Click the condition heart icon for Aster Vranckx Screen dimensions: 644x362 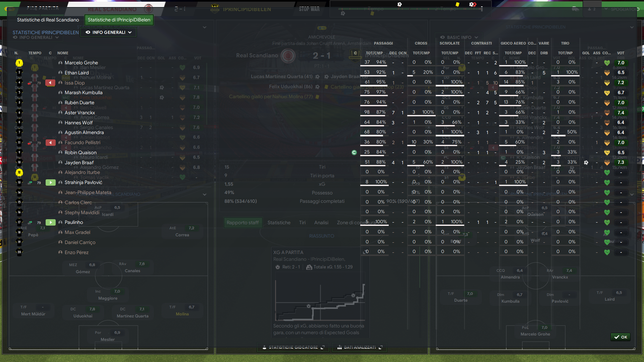tap(607, 113)
